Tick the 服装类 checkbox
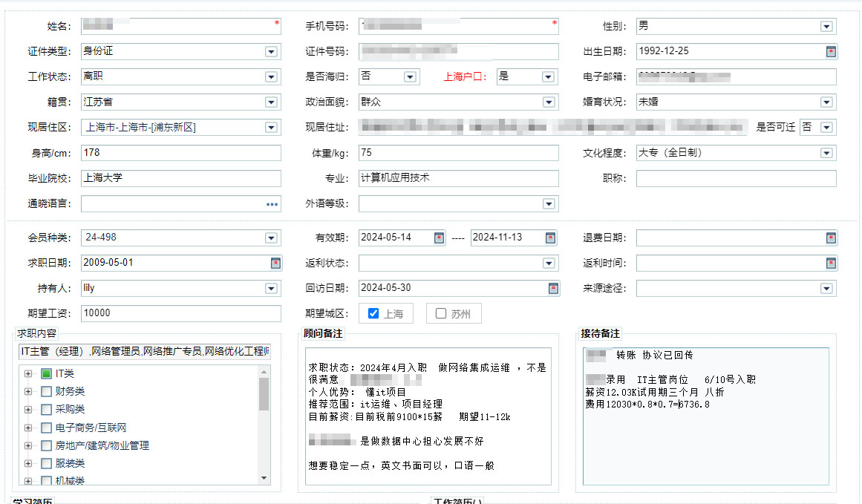This screenshot has height=504, width=862. point(46,463)
